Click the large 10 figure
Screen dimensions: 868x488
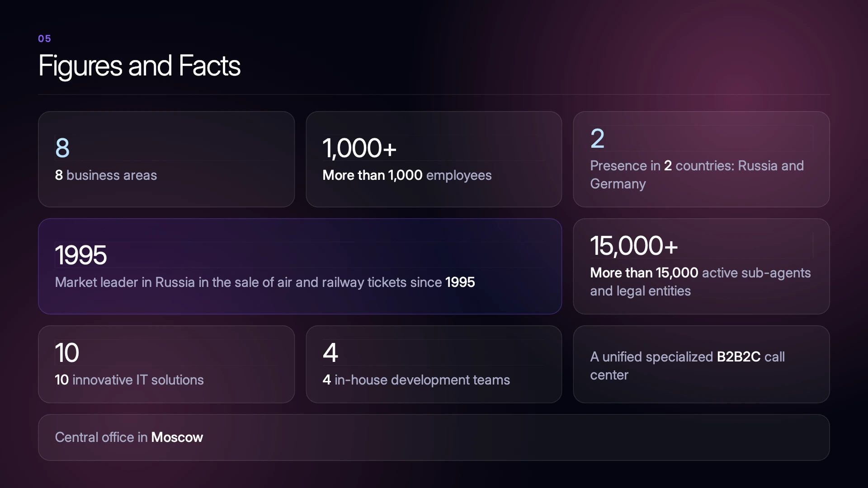[66, 352]
